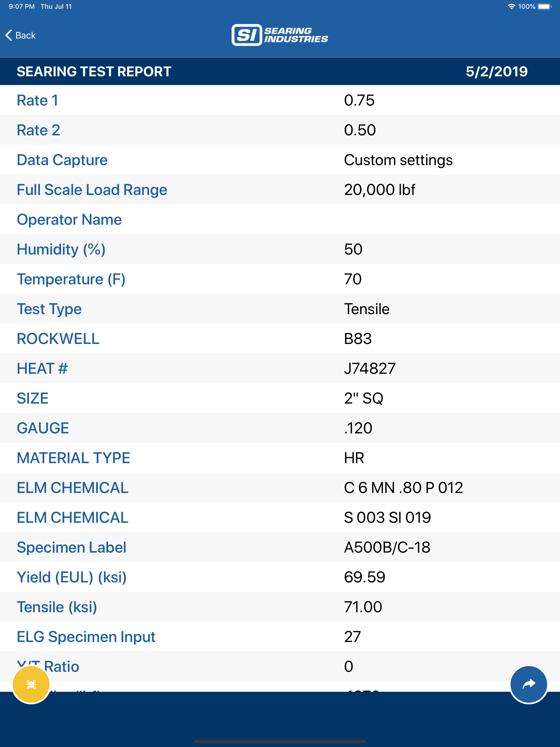Tap the SEARING TEST REPORT heading
The height and width of the screenshot is (747, 560).
[x=94, y=71]
